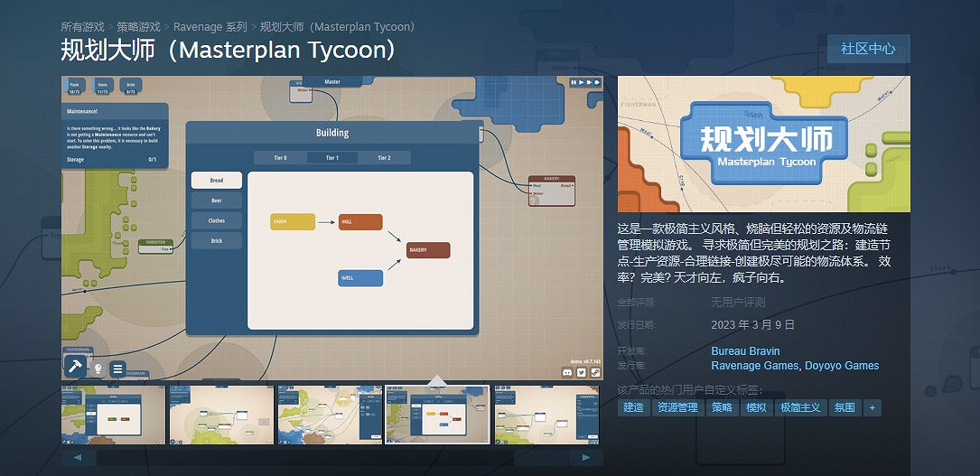The width and height of the screenshot is (980, 476).
Task: Click the 策略游戏 breadcrumb link
Action: [x=138, y=27]
